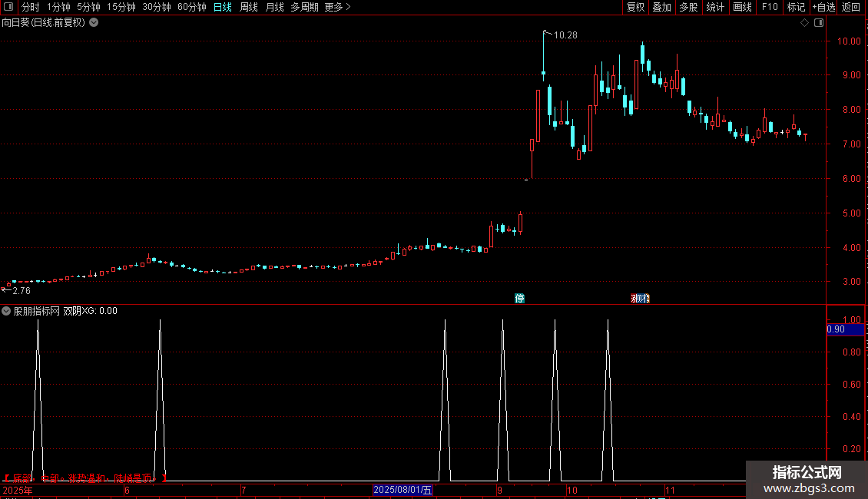Open the 统计 statistics tool
This screenshot has height=499, width=868.
pyautogui.click(x=714, y=7)
